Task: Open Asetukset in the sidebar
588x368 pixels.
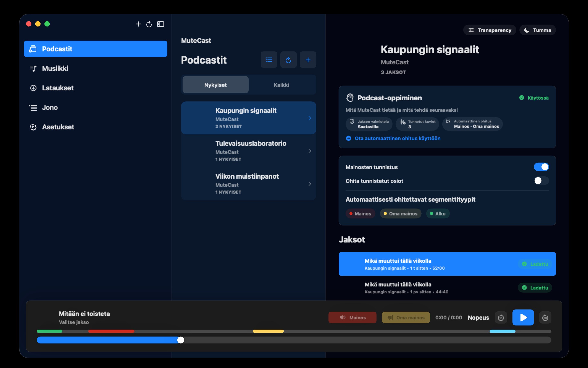Action: coord(96,127)
